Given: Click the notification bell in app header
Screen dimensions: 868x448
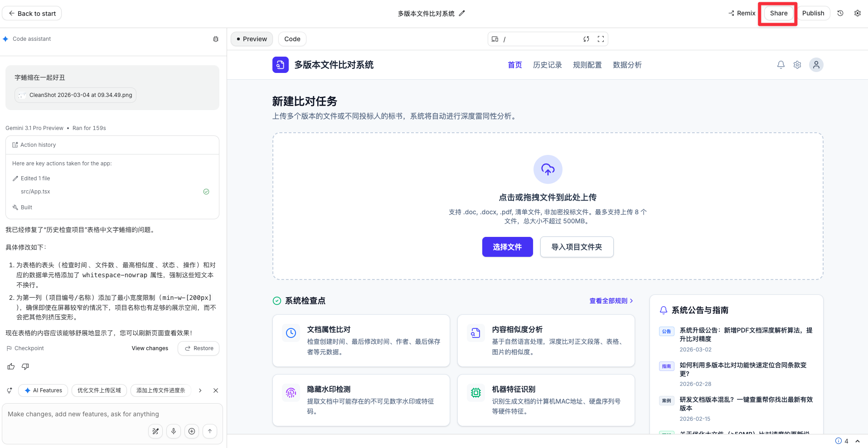Looking at the screenshot, I should [781, 65].
